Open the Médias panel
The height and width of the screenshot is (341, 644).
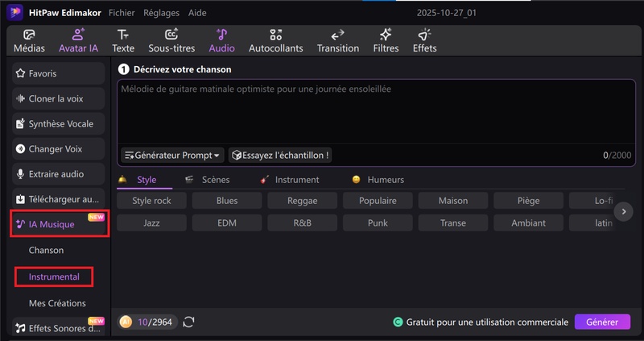[x=29, y=40]
